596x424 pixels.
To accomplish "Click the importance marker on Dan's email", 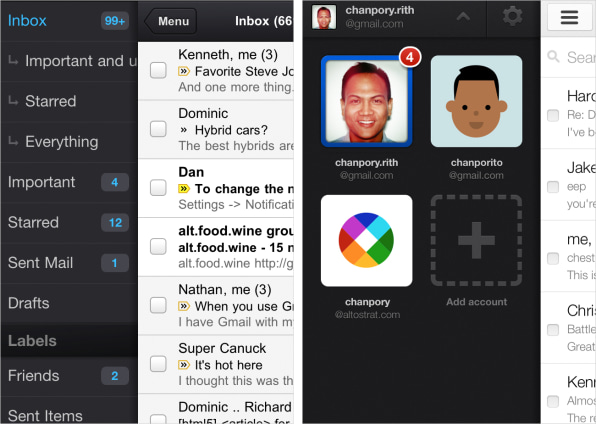I will [x=184, y=189].
